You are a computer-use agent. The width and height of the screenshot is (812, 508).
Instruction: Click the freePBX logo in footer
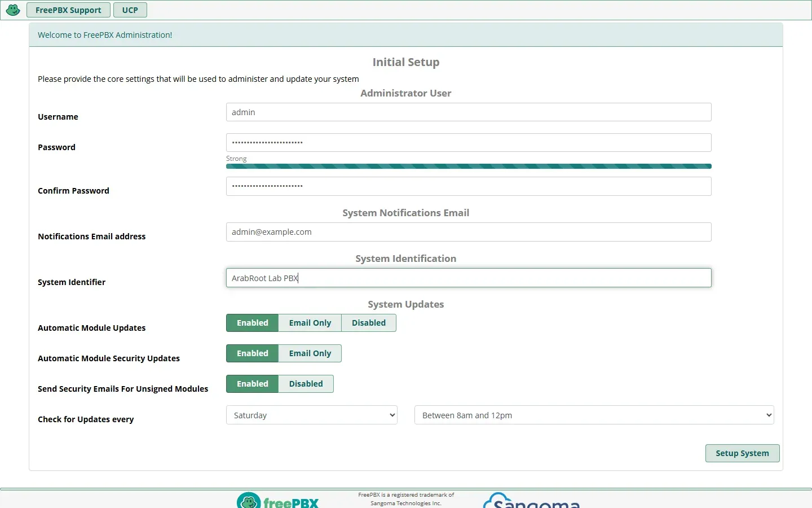277,501
